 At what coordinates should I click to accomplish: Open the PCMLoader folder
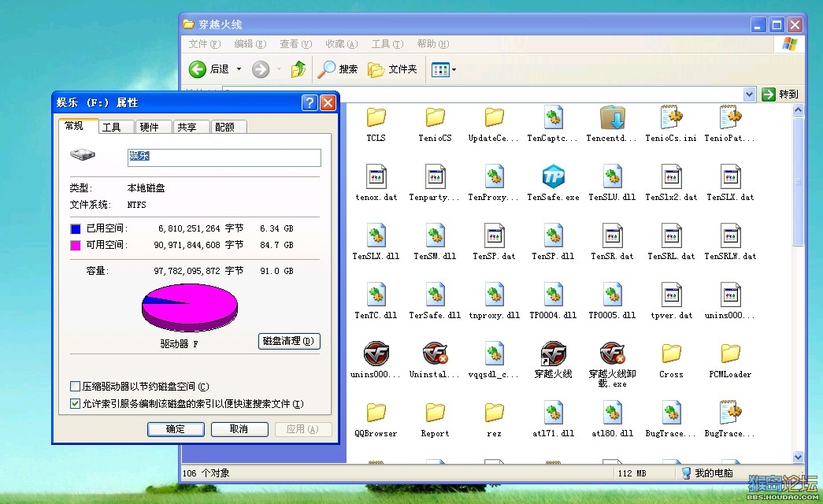coord(730,354)
